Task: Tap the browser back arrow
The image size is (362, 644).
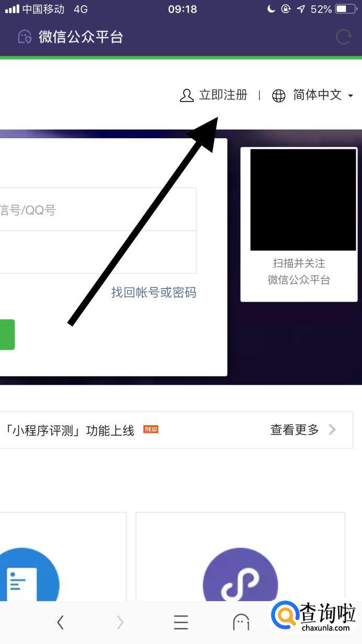Action: (x=60, y=622)
